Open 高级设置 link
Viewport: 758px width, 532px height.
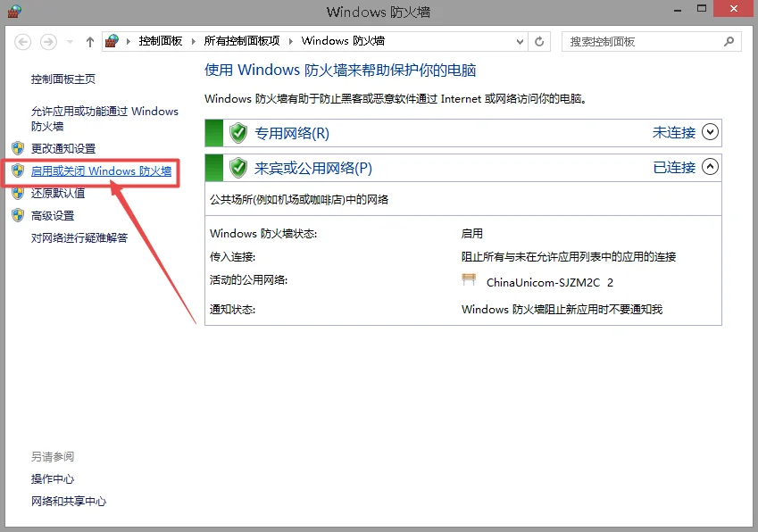pos(53,216)
